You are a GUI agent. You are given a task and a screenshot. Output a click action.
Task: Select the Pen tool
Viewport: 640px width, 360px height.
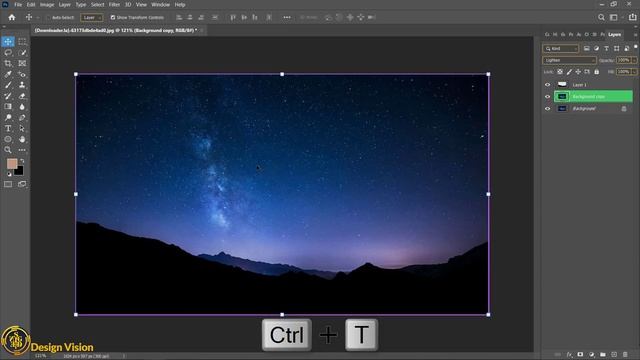click(22, 118)
